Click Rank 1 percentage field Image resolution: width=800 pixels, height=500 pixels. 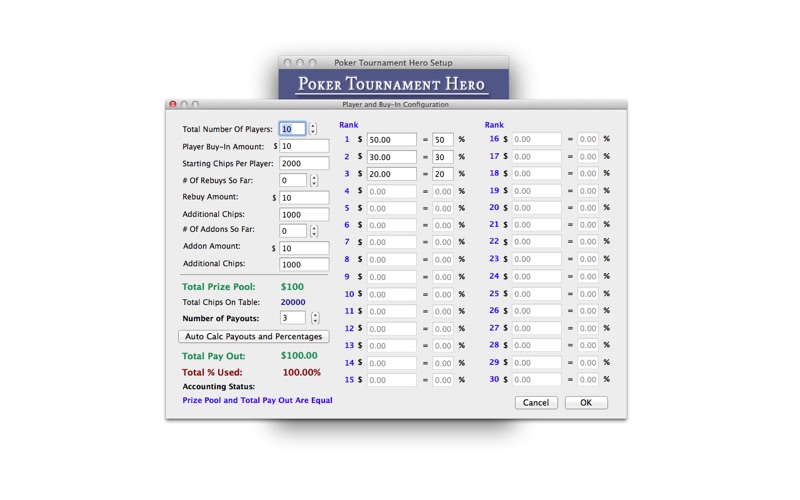pos(443,140)
